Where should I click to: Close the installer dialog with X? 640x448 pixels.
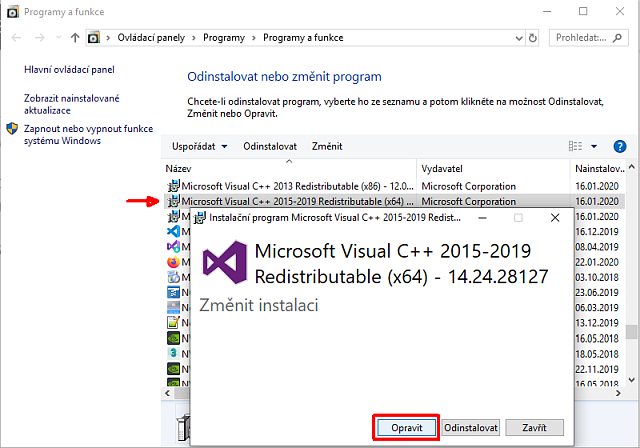555,218
